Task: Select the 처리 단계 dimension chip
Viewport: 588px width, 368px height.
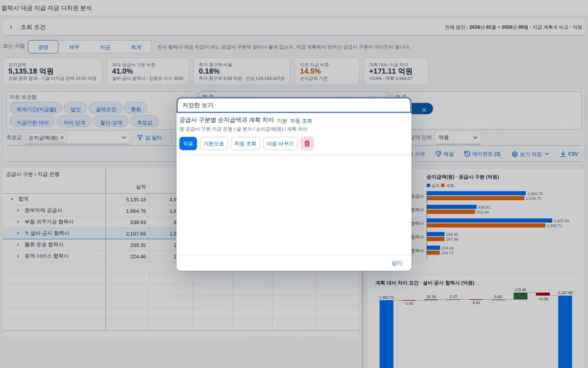Action: [74, 122]
